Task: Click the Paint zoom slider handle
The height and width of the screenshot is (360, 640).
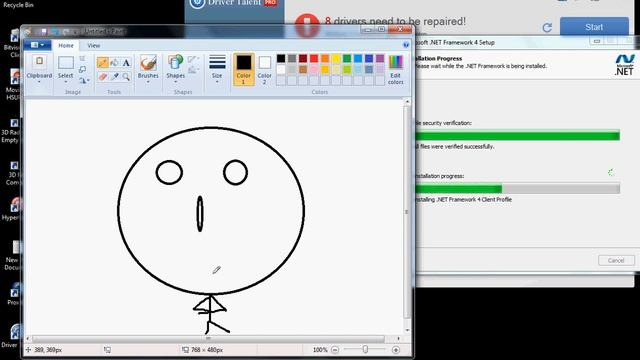Action: point(365,349)
